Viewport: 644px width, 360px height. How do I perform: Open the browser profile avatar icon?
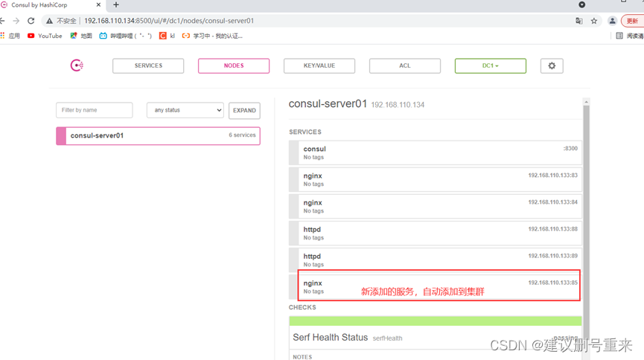(612, 21)
